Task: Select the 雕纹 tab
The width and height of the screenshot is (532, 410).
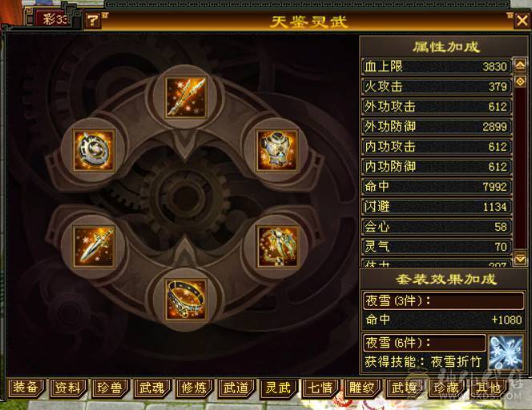Action: coord(362,388)
